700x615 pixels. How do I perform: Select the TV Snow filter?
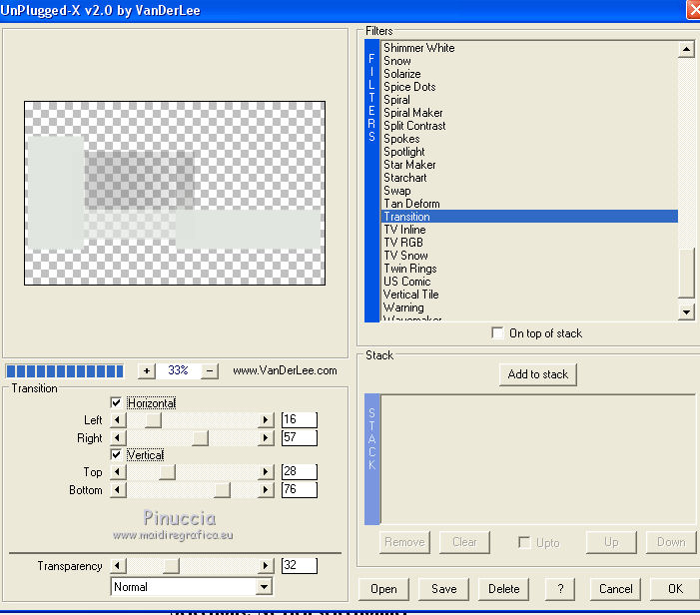tap(405, 256)
